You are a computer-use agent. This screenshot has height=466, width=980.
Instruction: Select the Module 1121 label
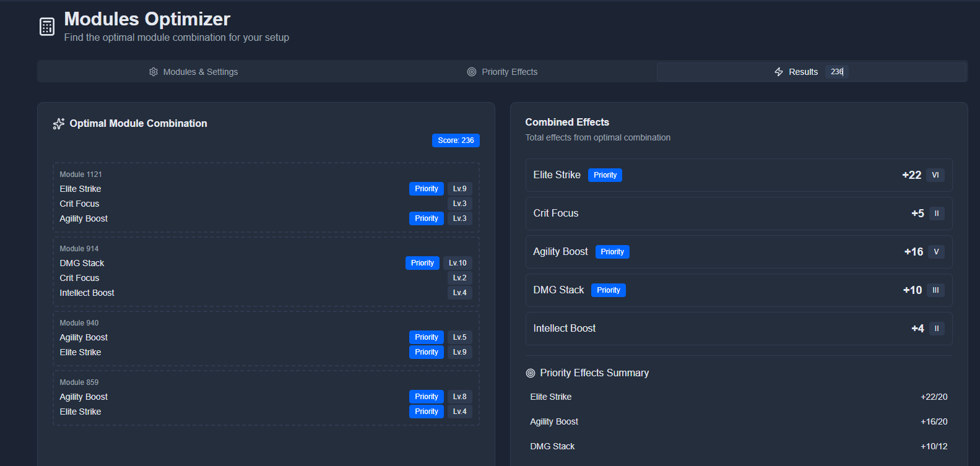tap(80, 175)
